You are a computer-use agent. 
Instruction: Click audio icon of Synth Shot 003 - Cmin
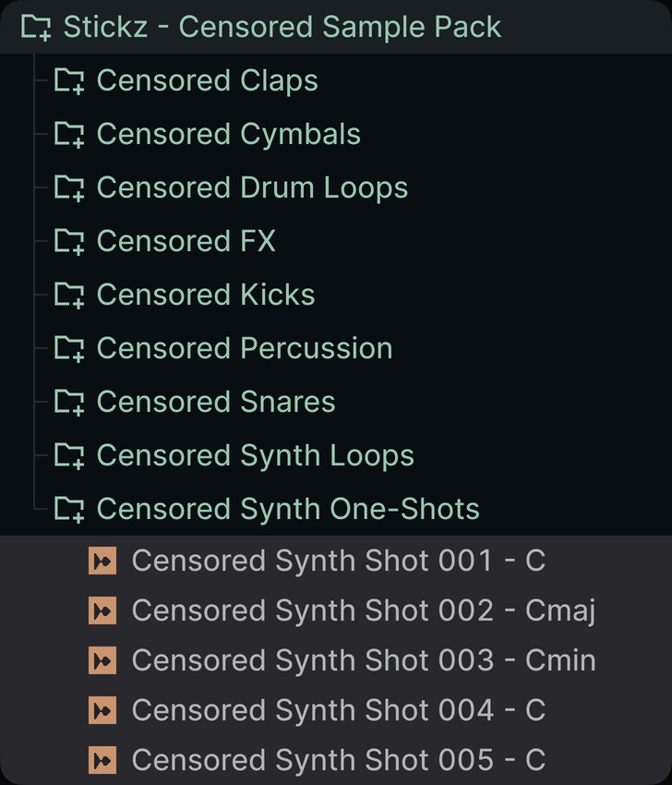pyautogui.click(x=102, y=660)
